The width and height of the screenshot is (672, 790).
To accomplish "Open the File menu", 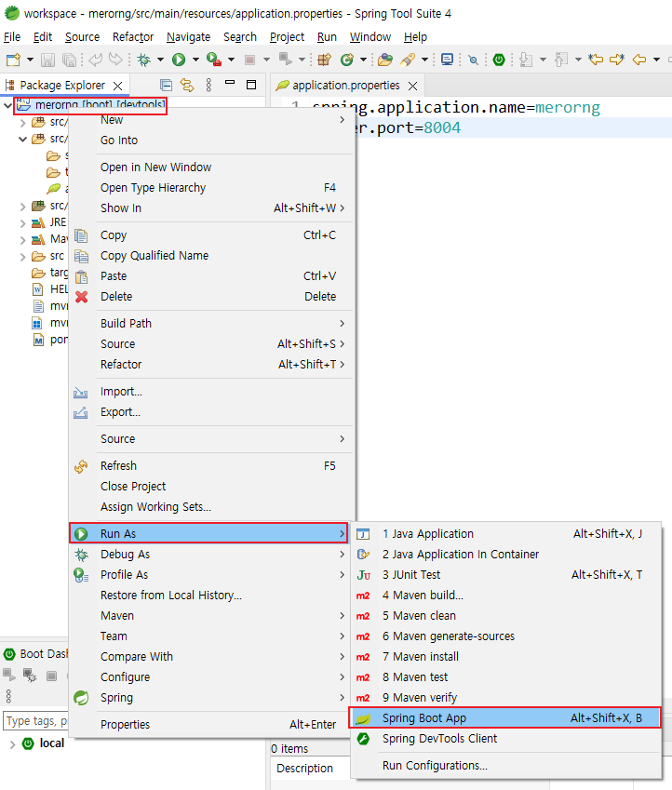I will [x=12, y=37].
